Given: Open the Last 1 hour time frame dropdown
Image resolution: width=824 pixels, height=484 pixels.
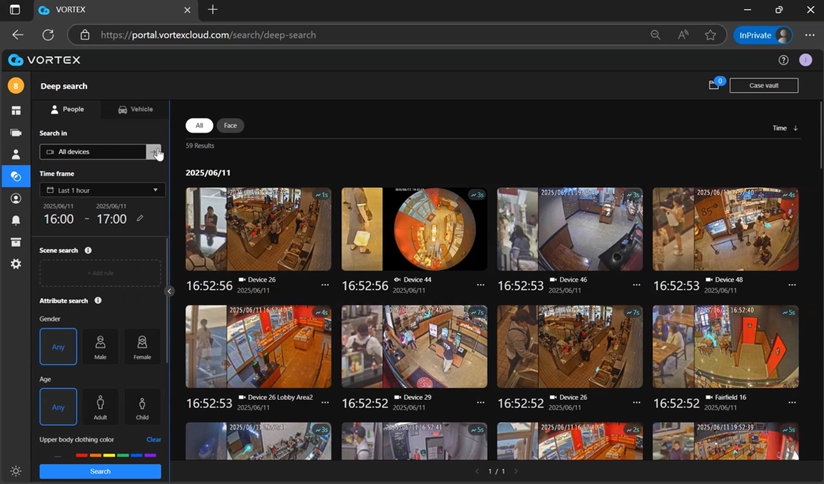Looking at the screenshot, I should pyautogui.click(x=100, y=190).
